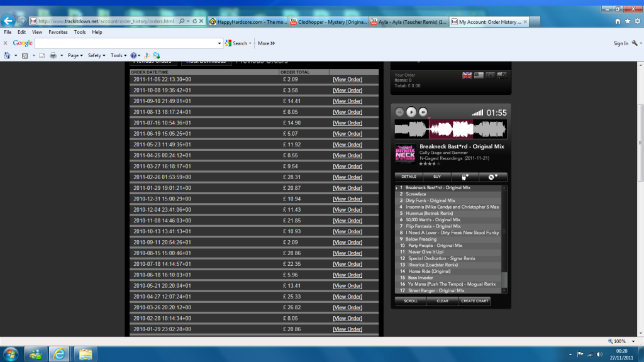The image size is (644, 362).
Task: Expand the Page dropdown menu
Action: 75,55
